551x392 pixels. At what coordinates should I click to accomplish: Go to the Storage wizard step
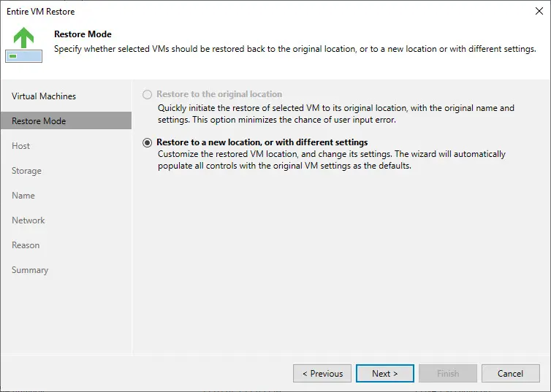click(26, 171)
